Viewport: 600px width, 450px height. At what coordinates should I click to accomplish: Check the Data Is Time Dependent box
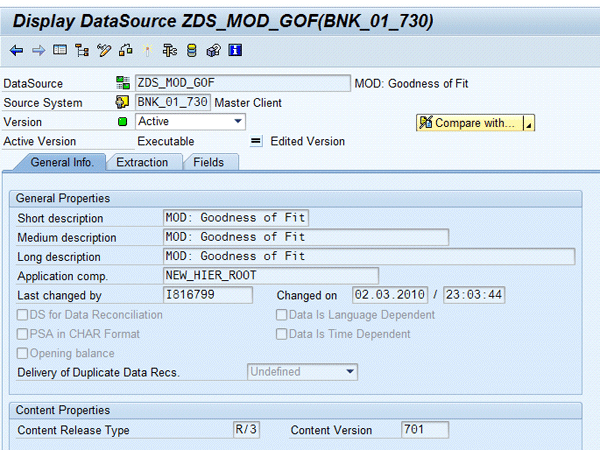coord(282,334)
